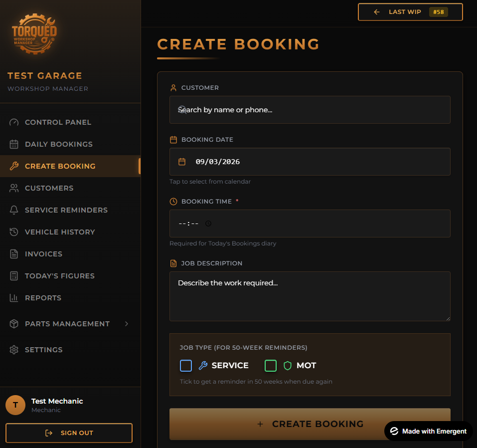
Task: Select Create Booking in the sidebar
Action: pyautogui.click(x=60, y=166)
